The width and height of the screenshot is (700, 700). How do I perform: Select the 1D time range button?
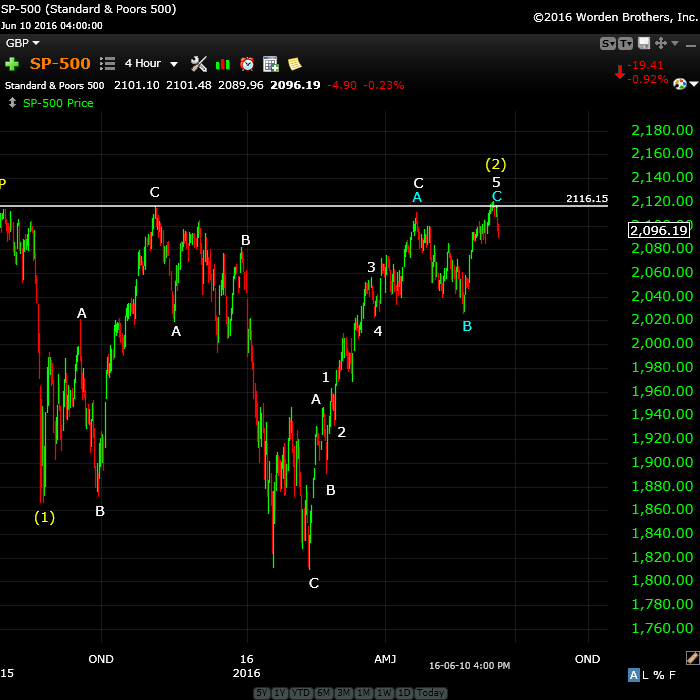(404, 693)
